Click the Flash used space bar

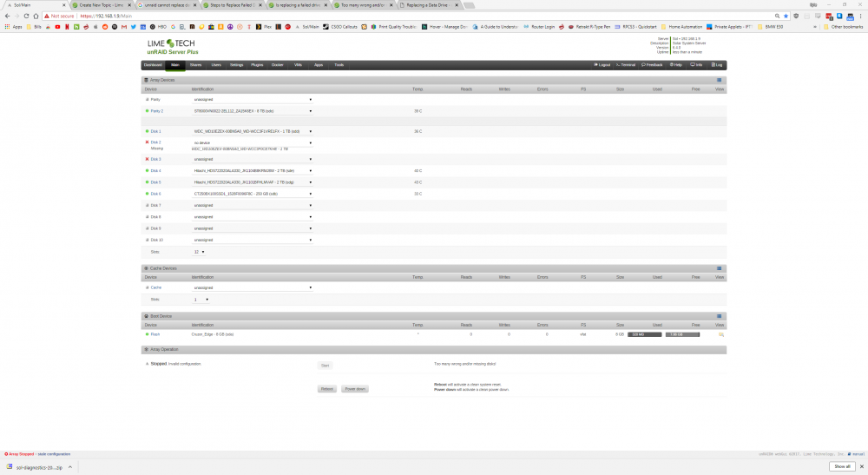pos(644,334)
